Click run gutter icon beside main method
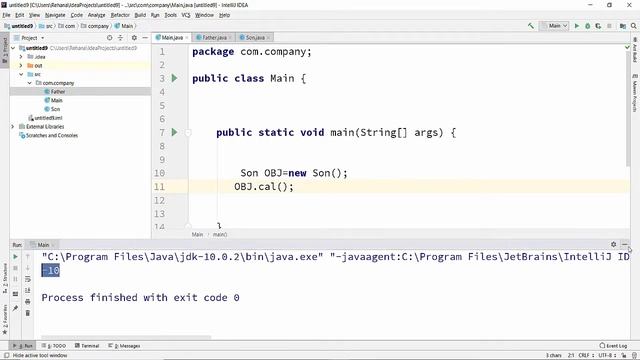Image resolution: width=640 pixels, height=360 pixels. tap(175, 132)
